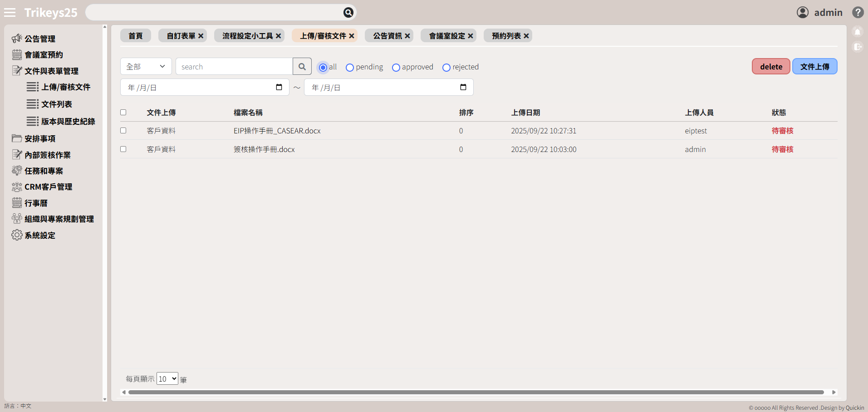Open calendar picker on start date field
Viewport: 868px width, 412px height.
279,87
